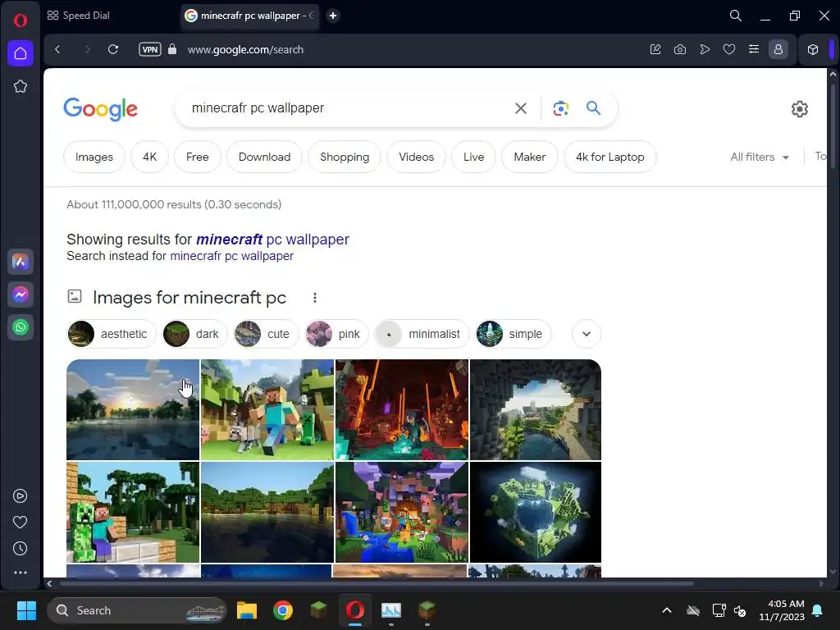The width and height of the screenshot is (840, 630).
Task: Filter images by cute chip
Action: (x=266, y=334)
